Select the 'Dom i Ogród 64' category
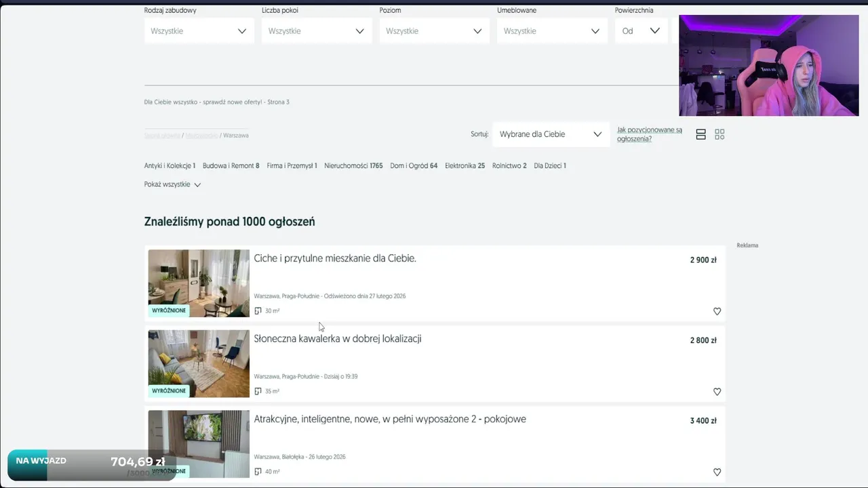Viewport: 868px width, 488px height. click(x=414, y=165)
